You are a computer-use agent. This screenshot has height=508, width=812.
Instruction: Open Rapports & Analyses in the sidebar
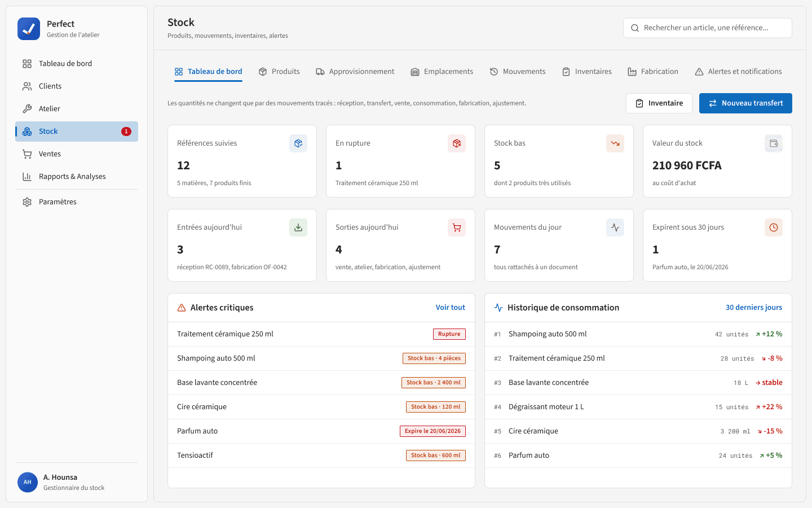pos(77,177)
